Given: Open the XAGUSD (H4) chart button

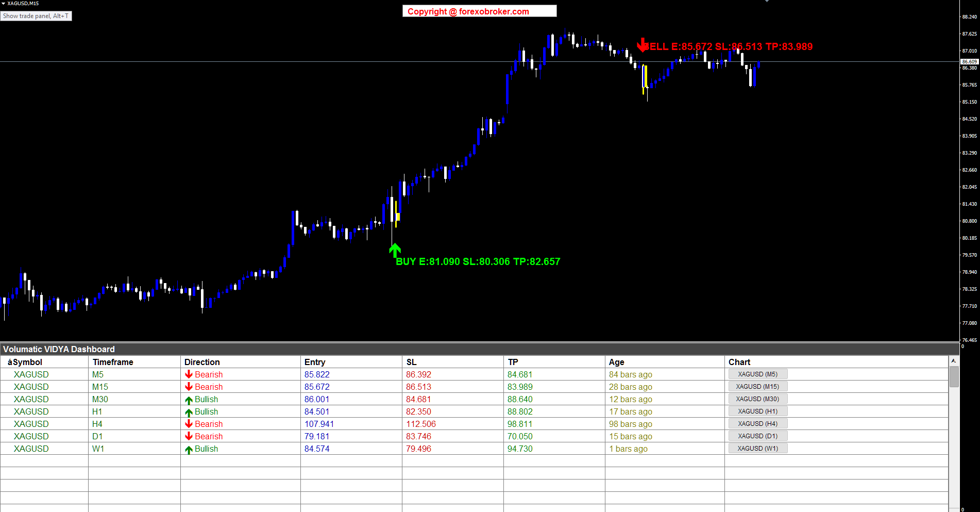Looking at the screenshot, I should pyautogui.click(x=758, y=424).
